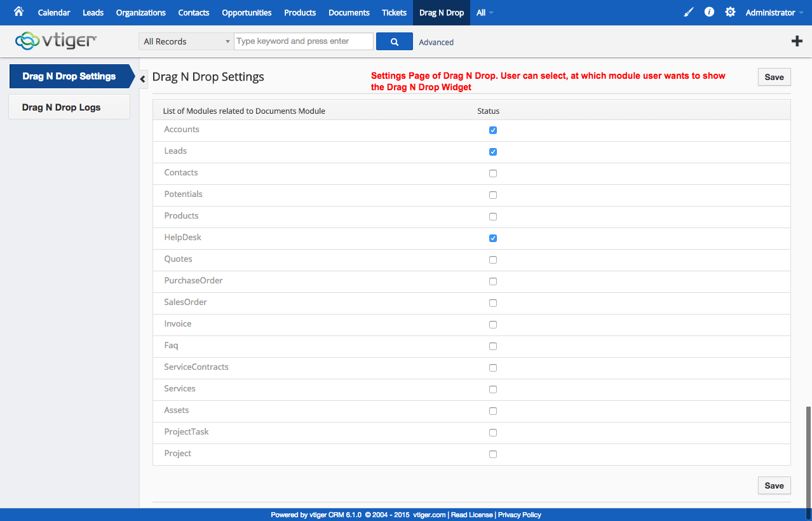The image size is (812, 521).
Task: Check the Assets status checkbox
Action: pos(493,411)
